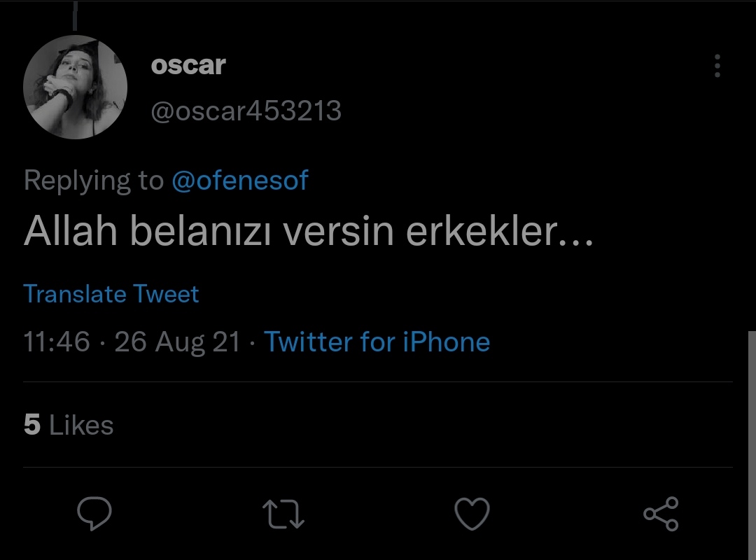Click the 11:46 timestamp
756x560 pixels.
point(57,342)
